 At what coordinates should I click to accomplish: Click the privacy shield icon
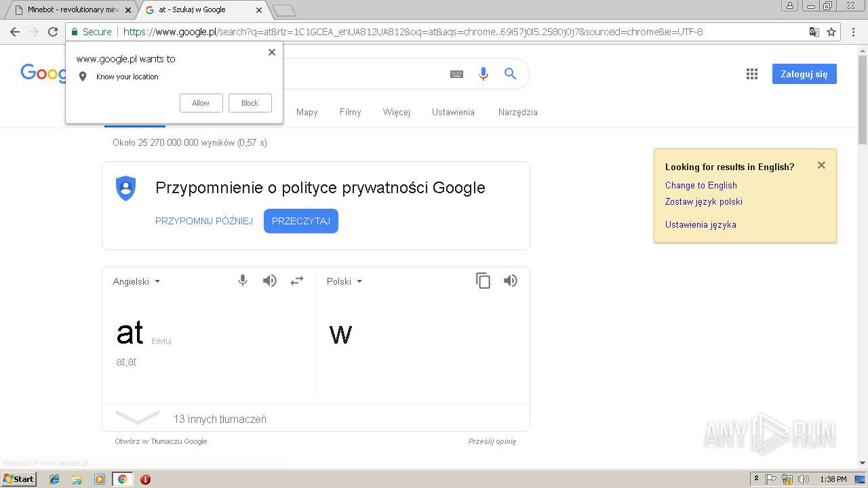126,188
